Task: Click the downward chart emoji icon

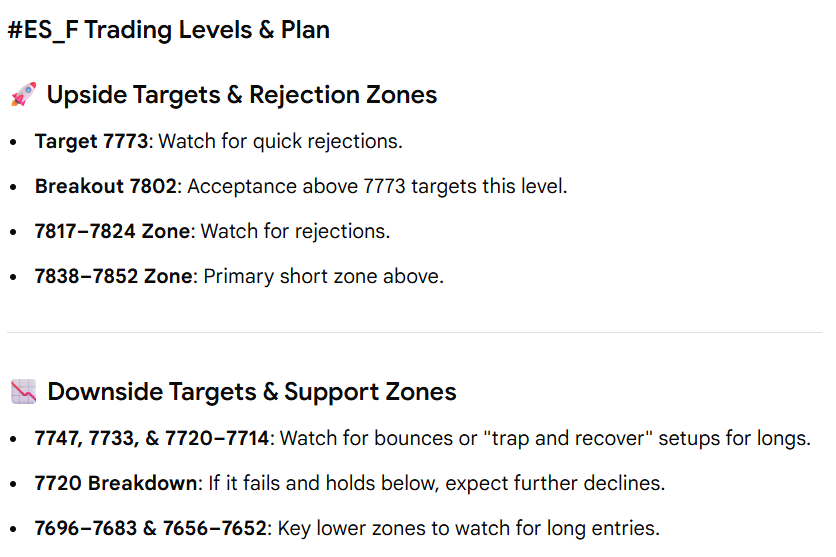Action: [x=23, y=391]
